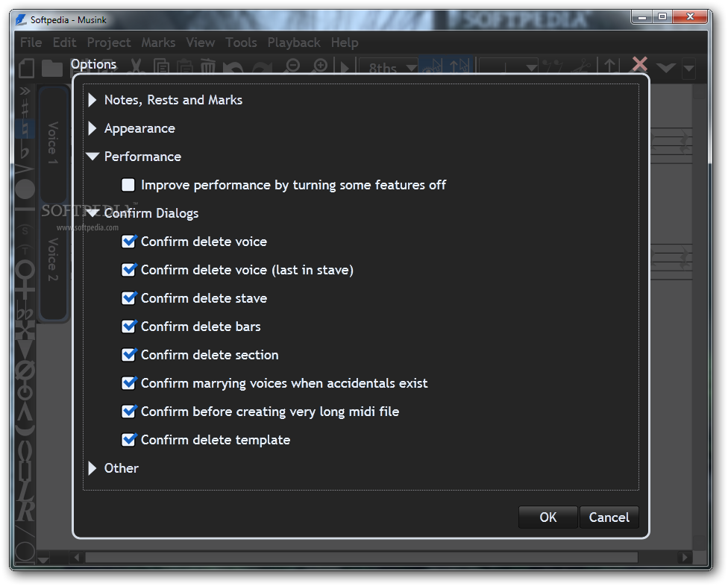The height and width of the screenshot is (586, 728).
Task: Click the up arrow toolbar icon
Action: pyautogui.click(x=611, y=66)
